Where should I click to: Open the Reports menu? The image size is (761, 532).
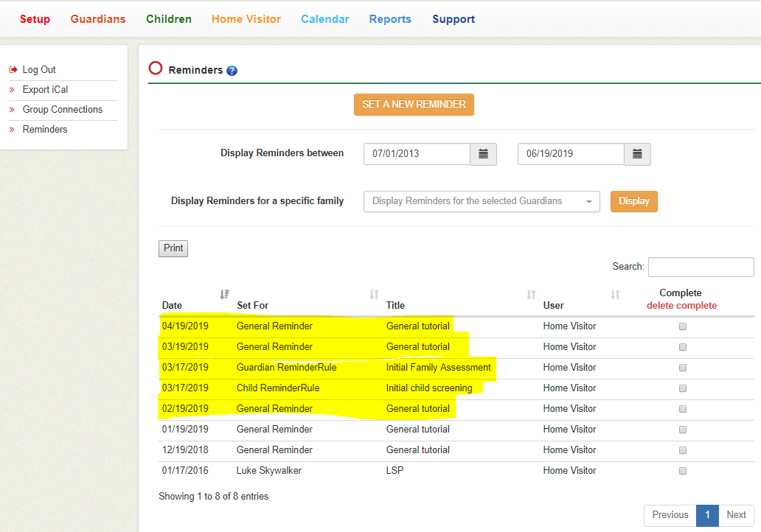[x=390, y=19]
